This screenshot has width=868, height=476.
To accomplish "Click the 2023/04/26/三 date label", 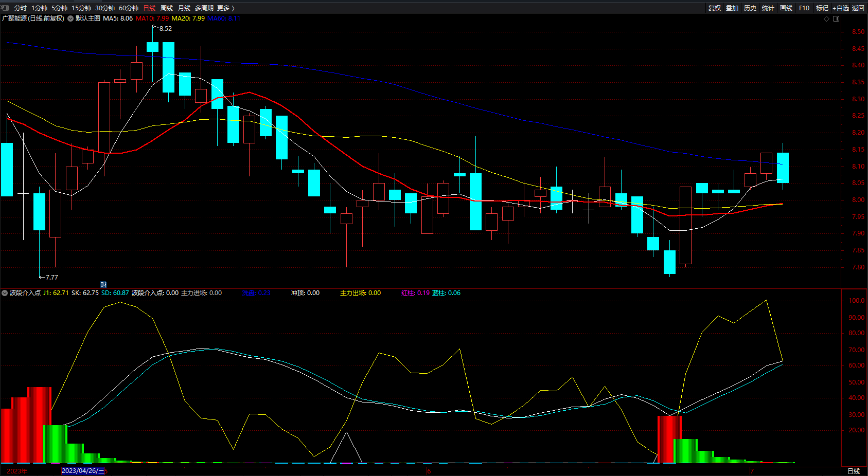I will [x=83, y=471].
